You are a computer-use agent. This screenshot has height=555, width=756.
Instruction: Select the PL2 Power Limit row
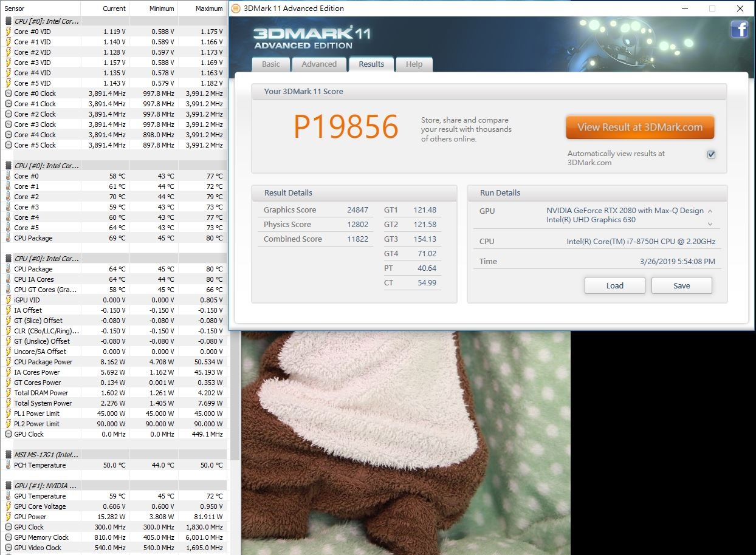[x=114, y=424]
